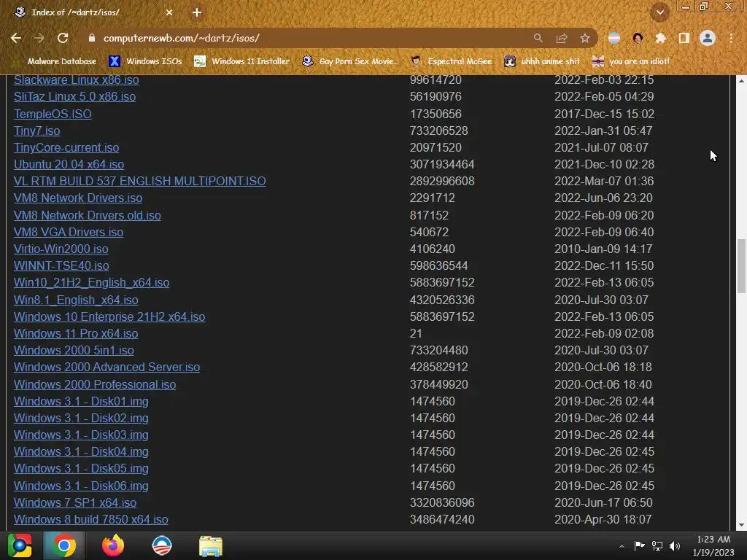Image resolution: width=747 pixels, height=560 pixels.
Task: Open Windows 10 Enterprise 21H2 x64.iso link
Action: pos(109,316)
